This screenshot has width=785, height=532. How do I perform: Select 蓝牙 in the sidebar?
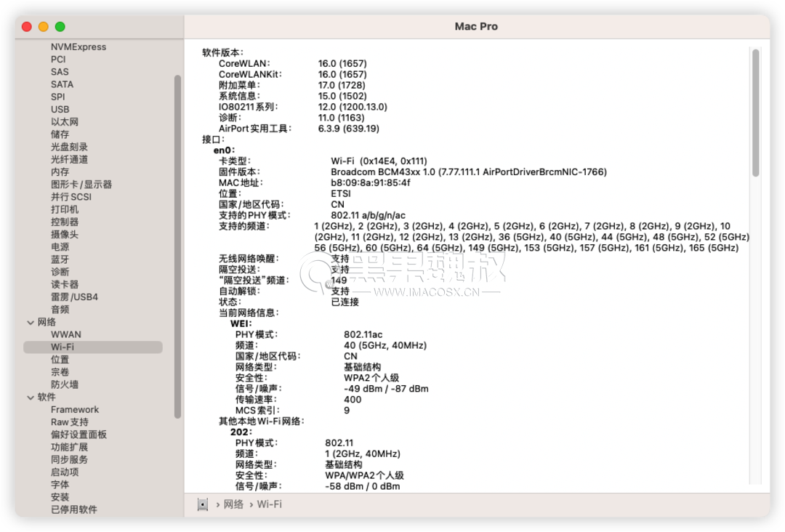[60, 259]
